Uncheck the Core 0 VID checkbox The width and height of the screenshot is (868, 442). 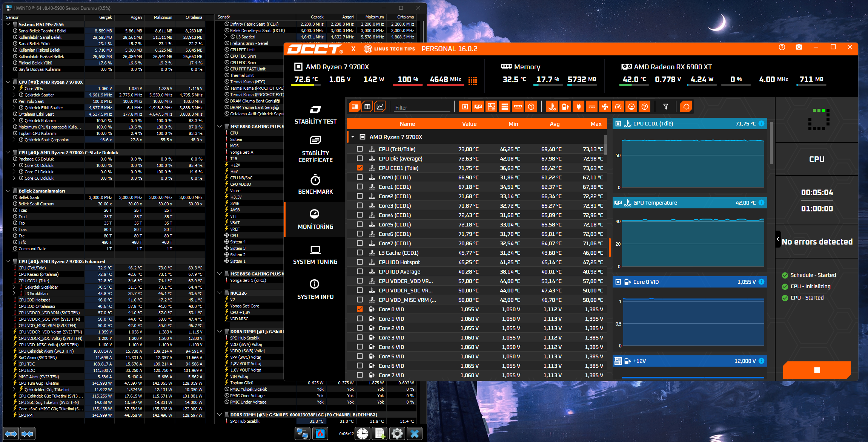(x=360, y=309)
